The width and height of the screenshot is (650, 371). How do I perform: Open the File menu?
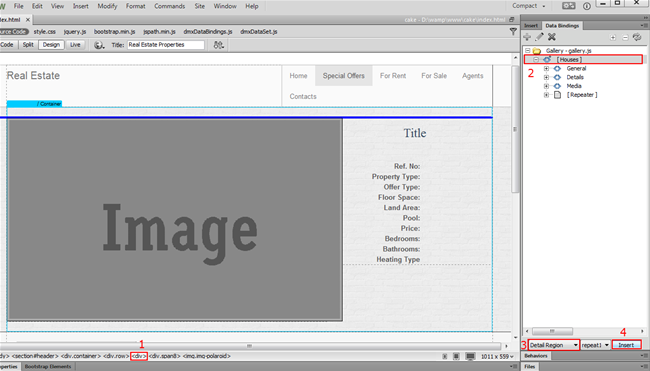(19, 6)
